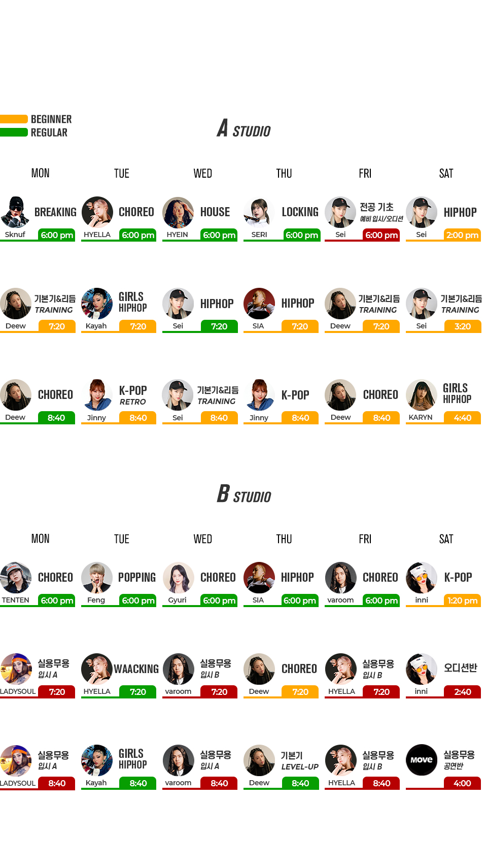Click the 기본기 LEVEL-UP class title
Screen dimensions: 487x868
point(300,761)
